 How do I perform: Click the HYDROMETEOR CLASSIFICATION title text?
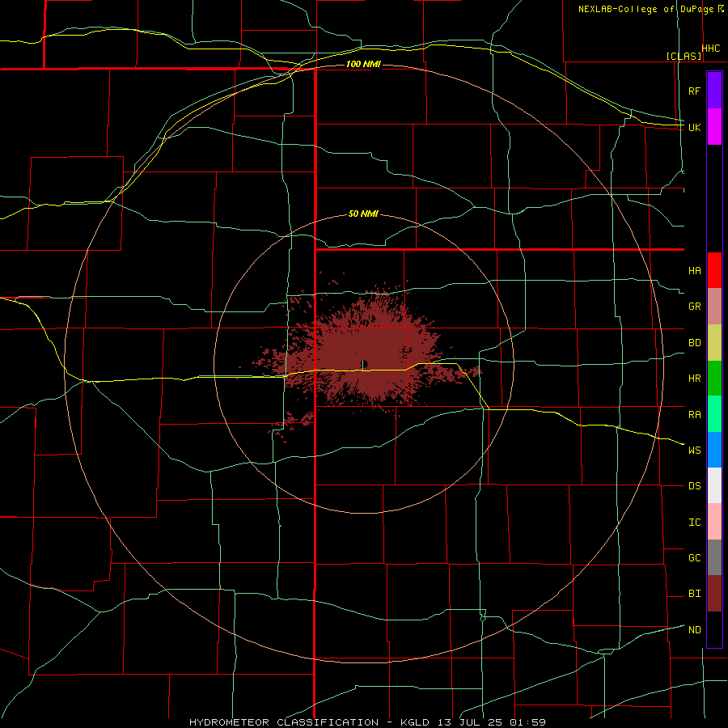(284, 722)
